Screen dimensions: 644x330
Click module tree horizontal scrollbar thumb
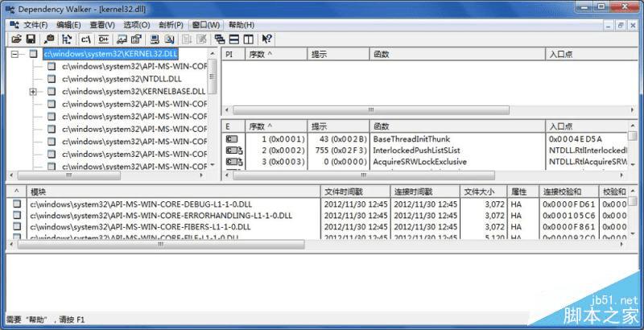69,175
